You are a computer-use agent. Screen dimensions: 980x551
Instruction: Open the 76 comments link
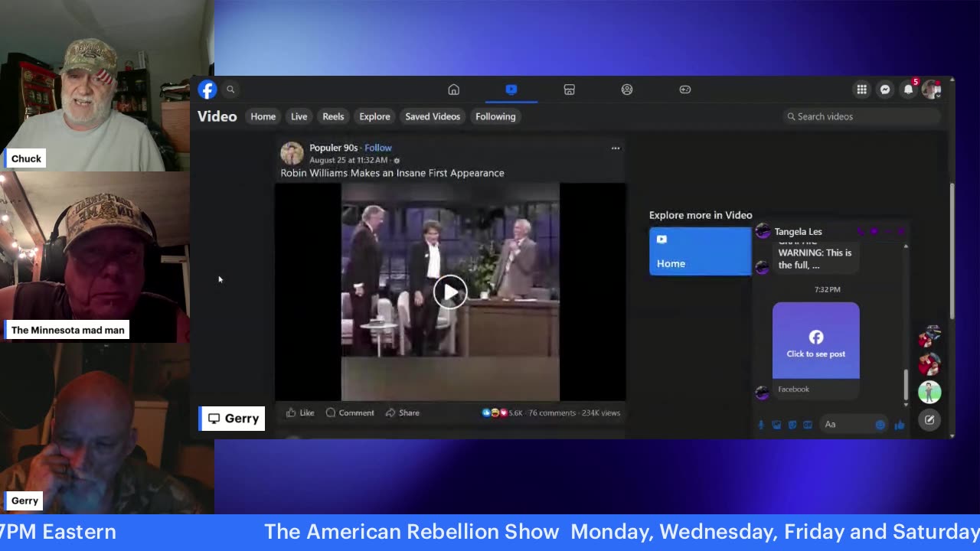point(552,412)
